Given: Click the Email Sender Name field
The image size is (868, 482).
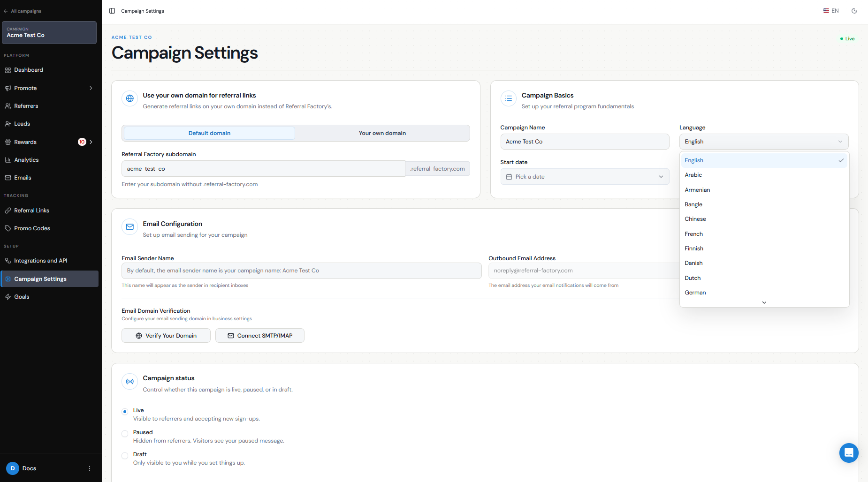Looking at the screenshot, I should coord(301,271).
